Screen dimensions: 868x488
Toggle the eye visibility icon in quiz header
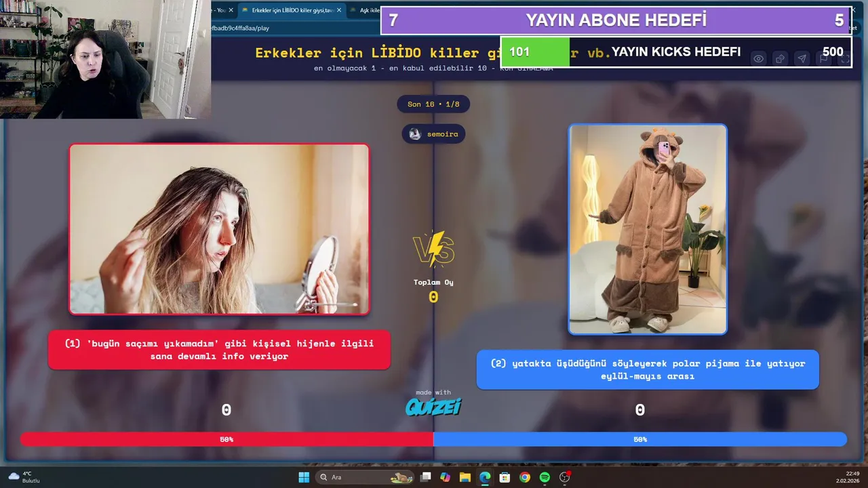click(x=758, y=59)
